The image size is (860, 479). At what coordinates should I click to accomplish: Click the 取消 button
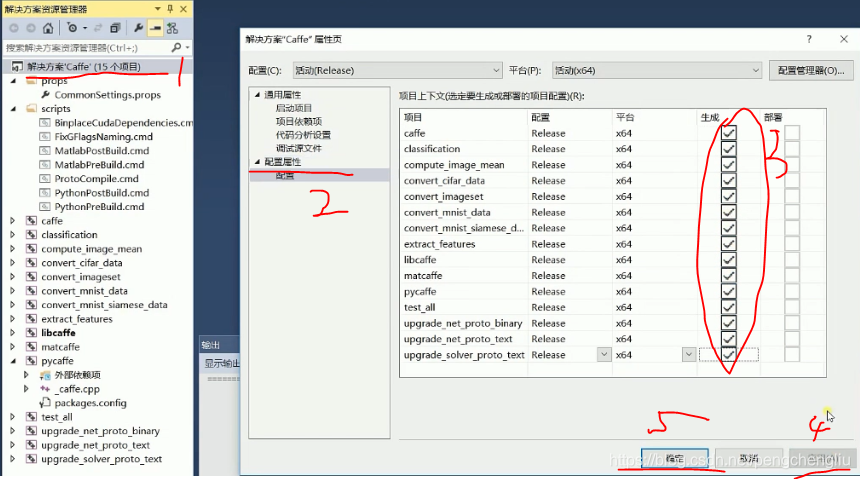749,458
